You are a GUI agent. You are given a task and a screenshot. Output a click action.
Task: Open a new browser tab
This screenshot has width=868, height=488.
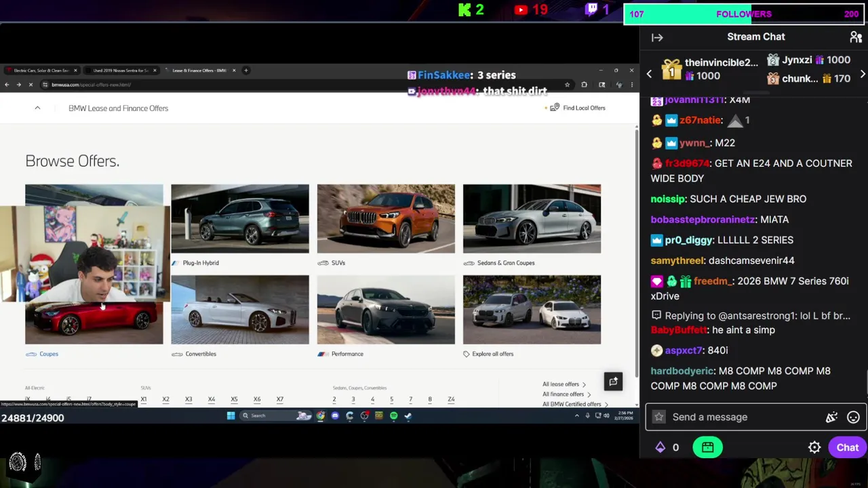click(246, 70)
